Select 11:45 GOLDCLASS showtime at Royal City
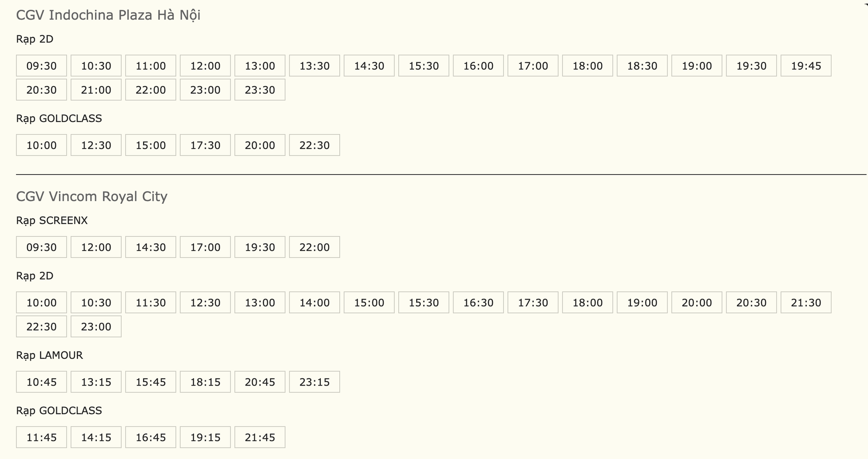 coord(41,437)
